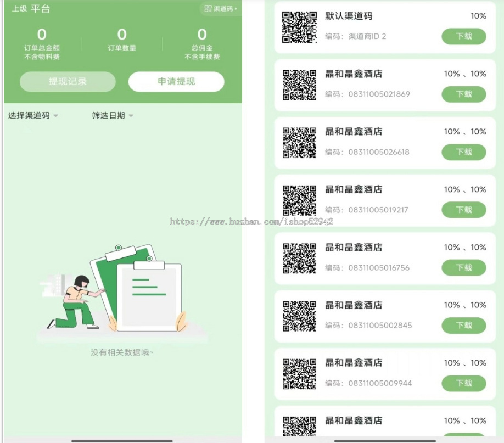Tap QR code for 08311005019217
Viewport: 504px width, 443px height.
[x=299, y=200]
